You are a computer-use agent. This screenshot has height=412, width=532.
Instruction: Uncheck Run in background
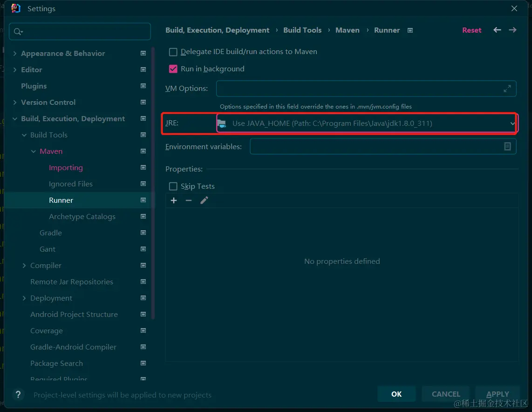point(173,69)
